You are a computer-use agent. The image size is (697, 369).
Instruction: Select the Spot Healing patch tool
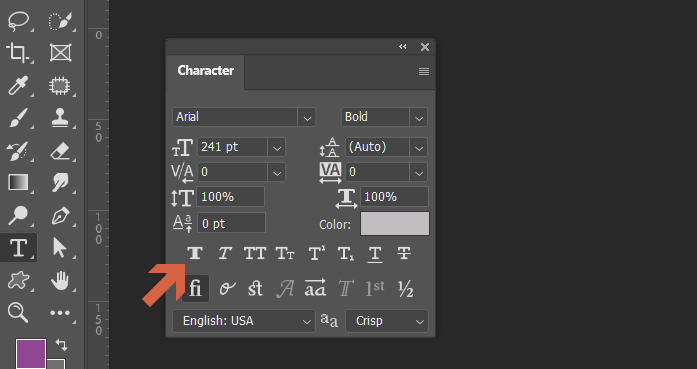point(60,86)
